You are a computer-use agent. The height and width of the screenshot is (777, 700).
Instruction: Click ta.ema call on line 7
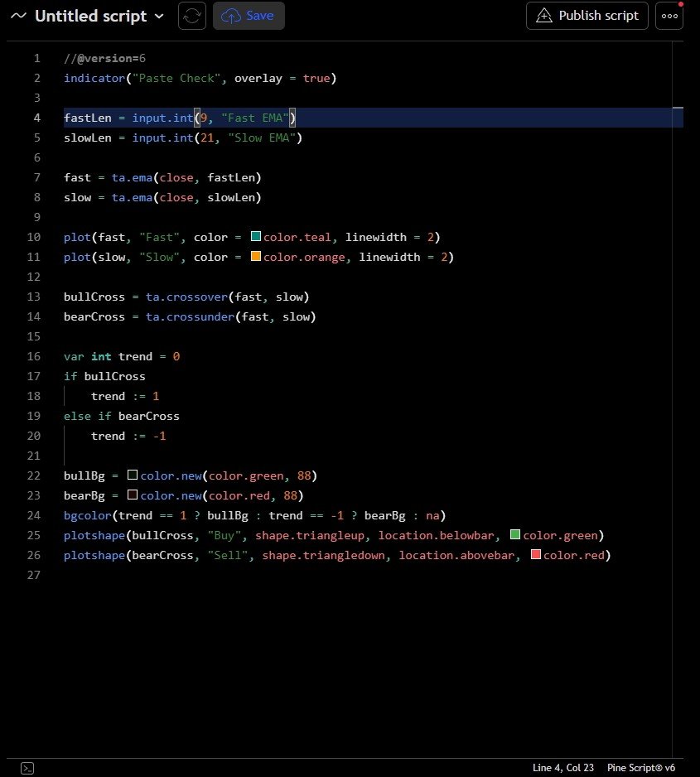click(x=132, y=177)
